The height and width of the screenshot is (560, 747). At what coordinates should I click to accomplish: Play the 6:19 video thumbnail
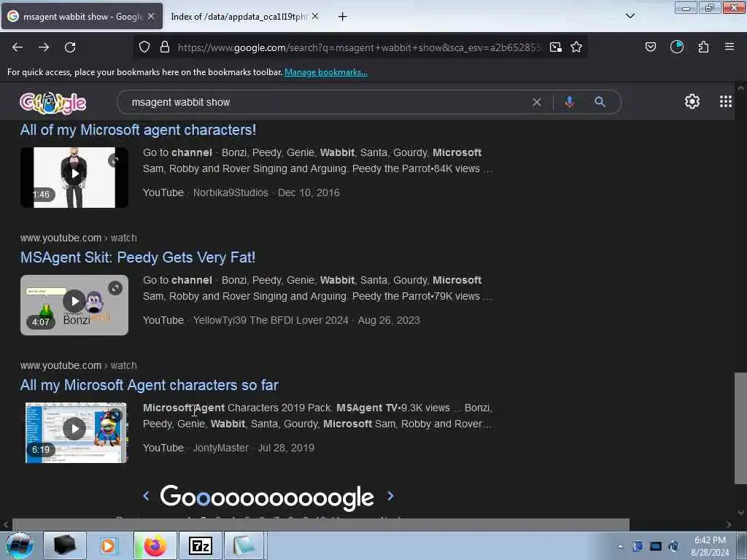pos(75,432)
